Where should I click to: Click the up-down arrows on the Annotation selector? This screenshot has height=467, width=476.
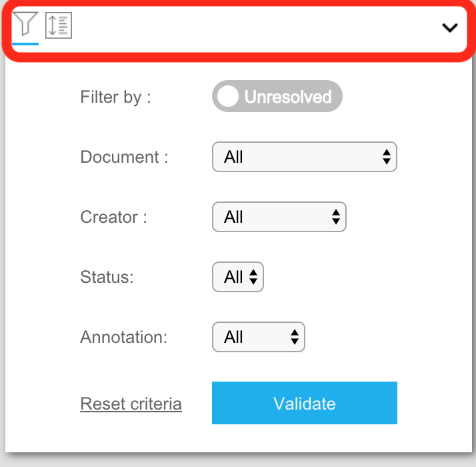295,337
